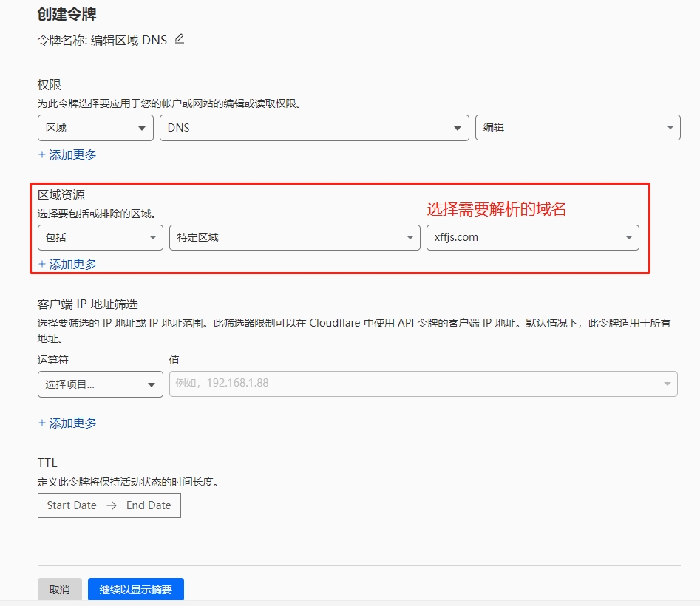Screen dimensions: 700x606
Task: Click the caret arrow of xffjs.com dropdown
Action: [628, 237]
